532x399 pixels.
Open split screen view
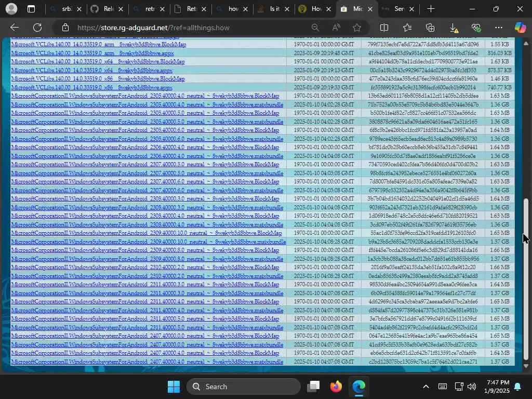384,28
